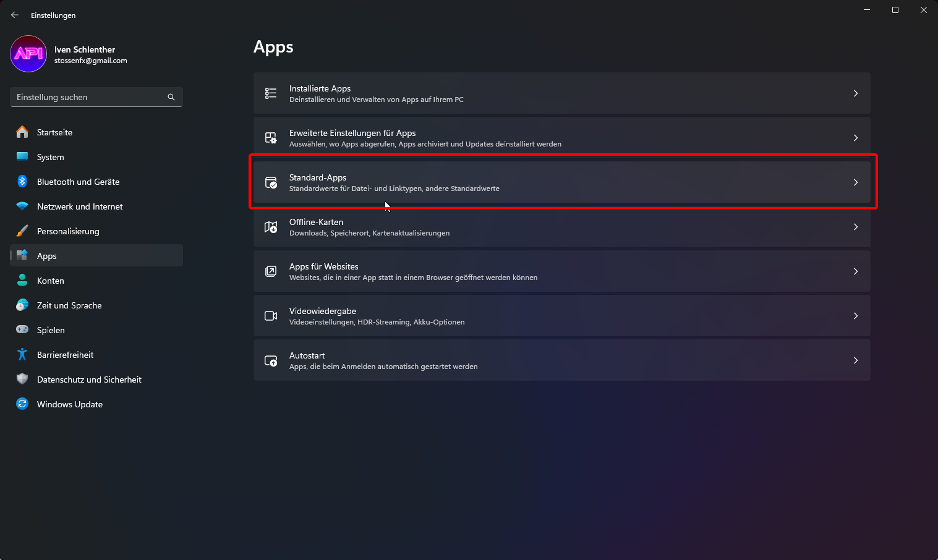Image resolution: width=938 pixels, height=560 pixels.
Task: Click the Windows Update refresh icon
Action: [x=22, y=404]
